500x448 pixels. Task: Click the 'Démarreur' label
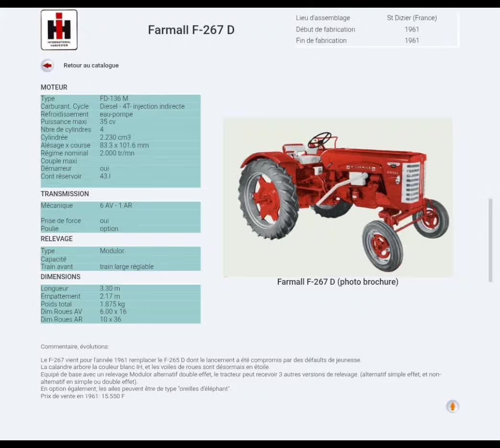pyautogui.click(x=56, y=168)
